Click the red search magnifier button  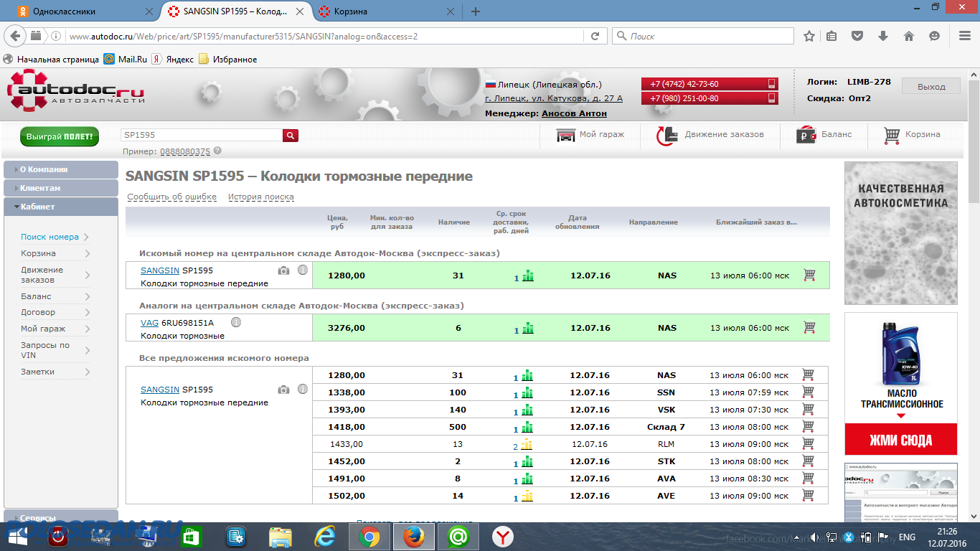click(290, 135)
